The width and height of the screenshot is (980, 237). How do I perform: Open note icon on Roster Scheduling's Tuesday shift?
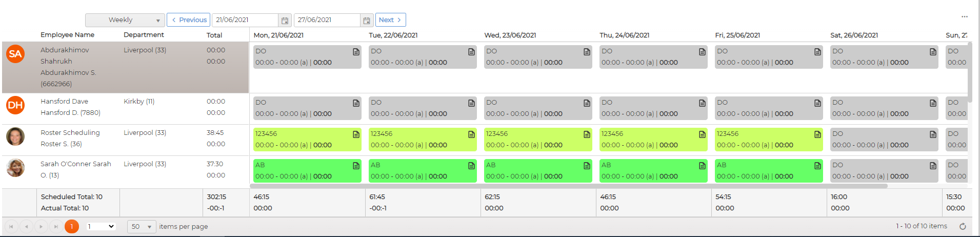coord(471,134)
